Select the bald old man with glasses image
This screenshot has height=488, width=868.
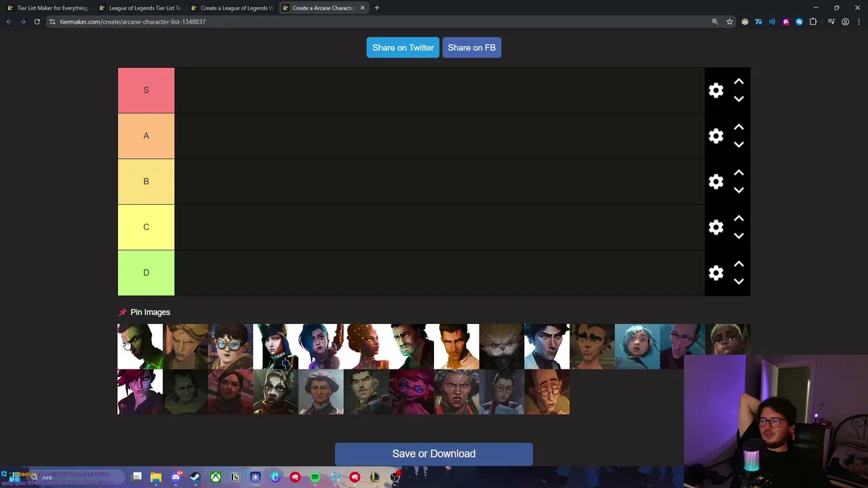click(547, 392)
